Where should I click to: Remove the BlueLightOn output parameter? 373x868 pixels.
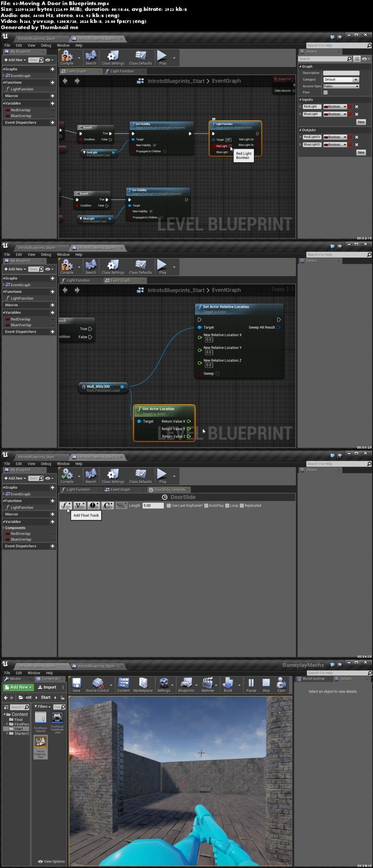tap(357, 145)
